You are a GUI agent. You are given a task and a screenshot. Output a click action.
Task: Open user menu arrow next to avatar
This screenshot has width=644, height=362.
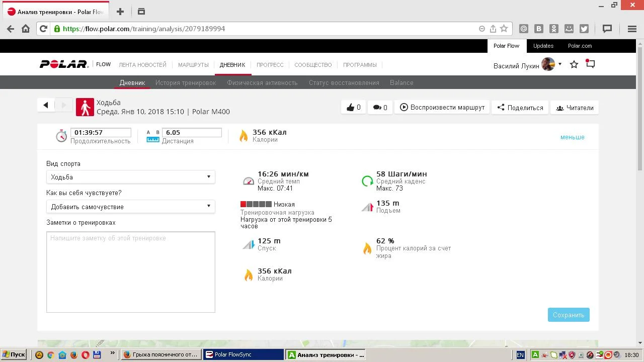[560, 64]
